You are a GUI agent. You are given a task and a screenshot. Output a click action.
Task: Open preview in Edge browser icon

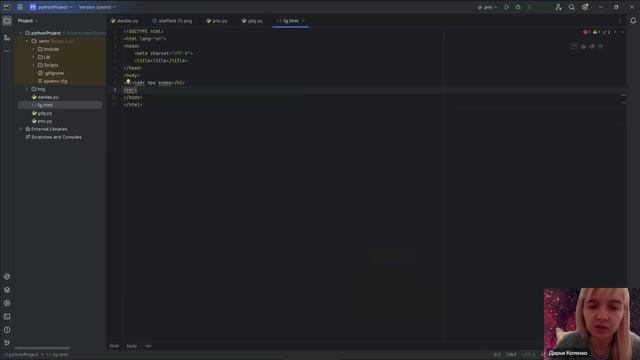pyautogui.click(x=600, y=47)
